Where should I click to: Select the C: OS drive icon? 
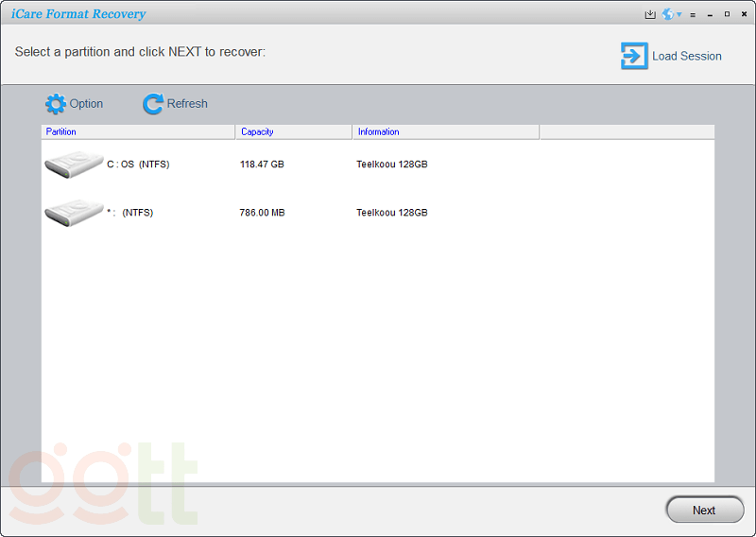[x=74, y=164]
